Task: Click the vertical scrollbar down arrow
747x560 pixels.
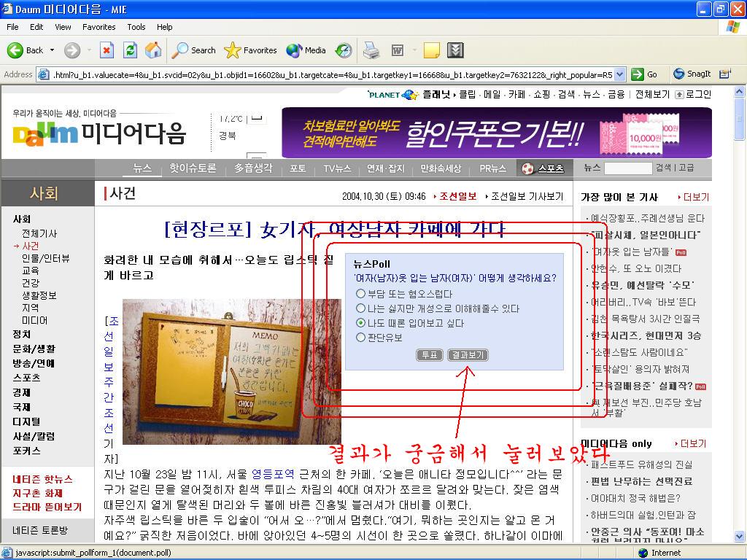Action: pyautogui.click(x=740, y=536)
